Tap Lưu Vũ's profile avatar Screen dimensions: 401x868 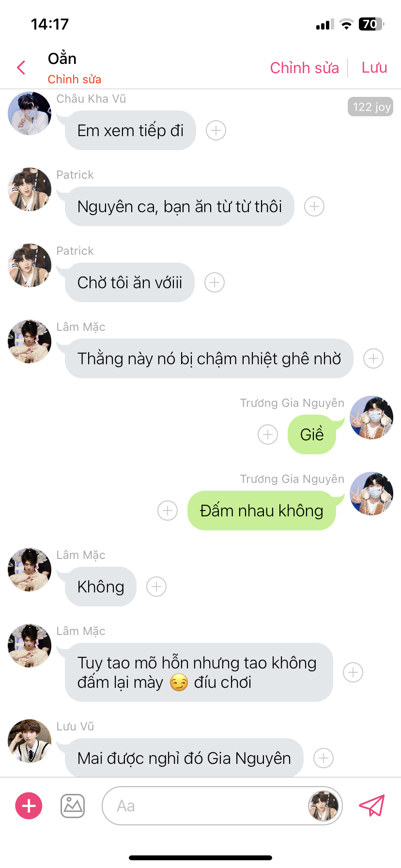tap(30, 741)
